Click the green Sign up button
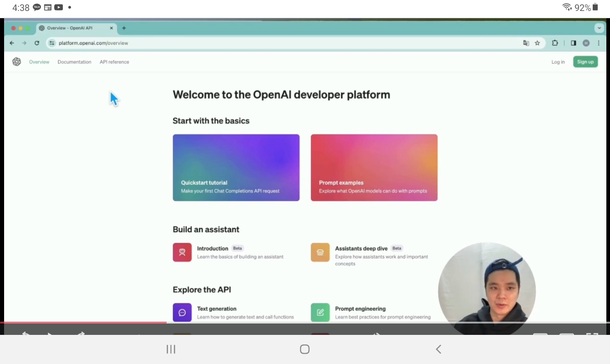The height and width of the screenshot is (364, 610). pyautogui.click(x=585, y=62)
